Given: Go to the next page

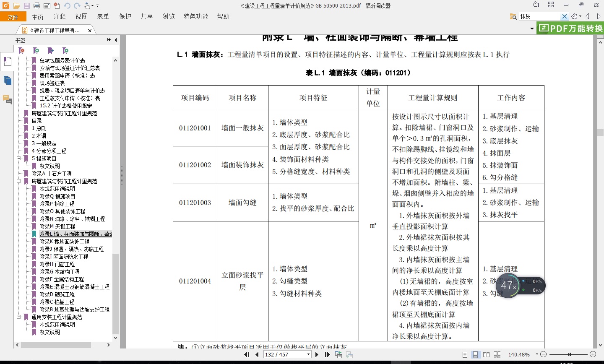Looking at the screenshot, I should coord(317,354).
